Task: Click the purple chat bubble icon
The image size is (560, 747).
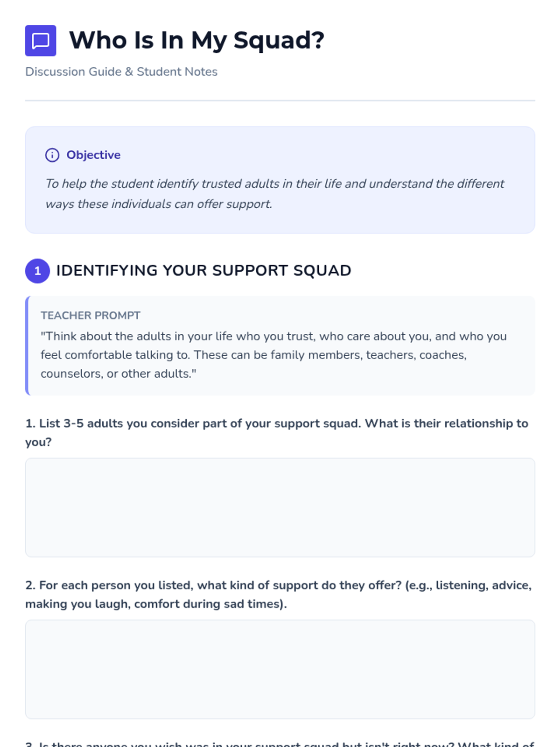Action: pos(41,41)
